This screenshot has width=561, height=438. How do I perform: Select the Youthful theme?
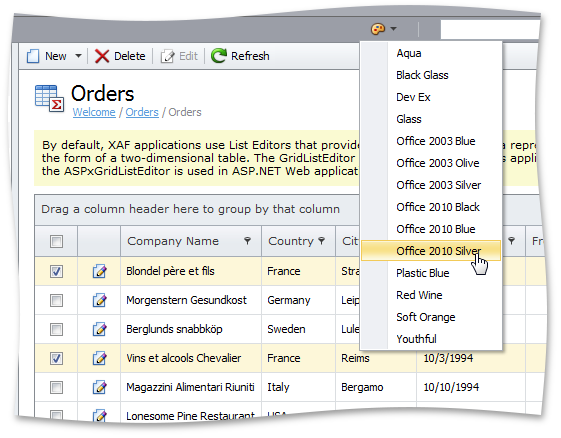tap(431, 339)
